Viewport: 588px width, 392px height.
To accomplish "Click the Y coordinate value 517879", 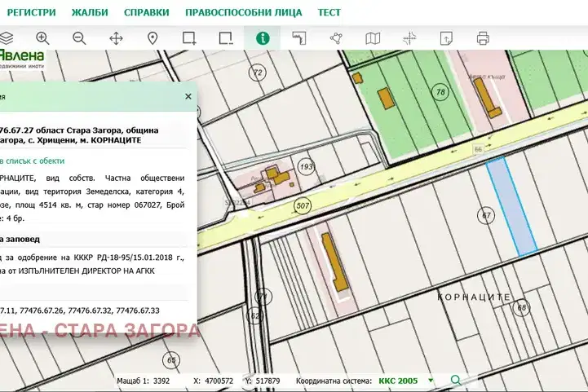I will click(x=267, y=381).
